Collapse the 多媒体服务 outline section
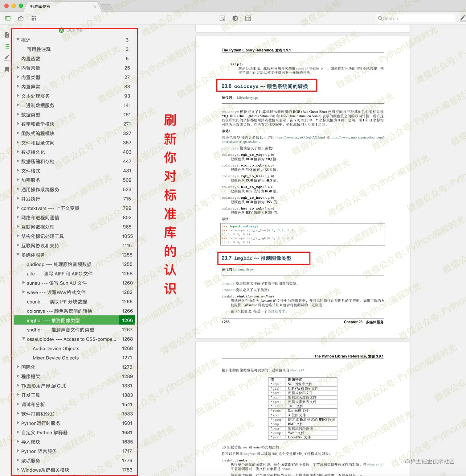 [18, 255]
